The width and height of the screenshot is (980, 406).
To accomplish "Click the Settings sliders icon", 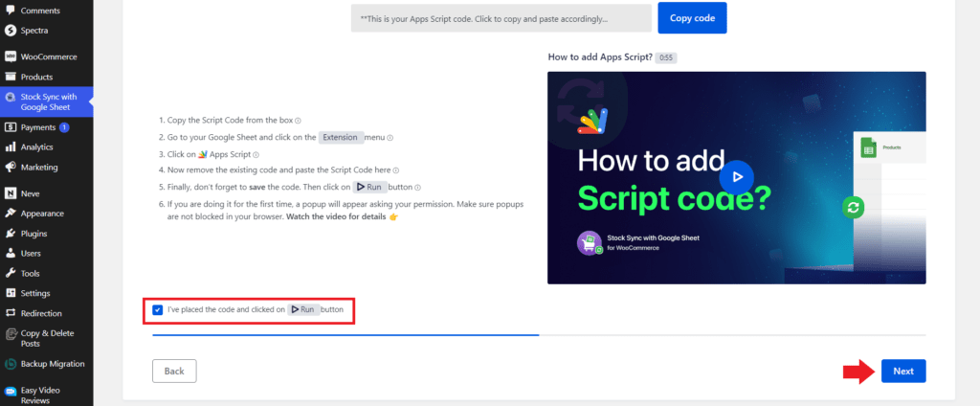I will [10, 293].
